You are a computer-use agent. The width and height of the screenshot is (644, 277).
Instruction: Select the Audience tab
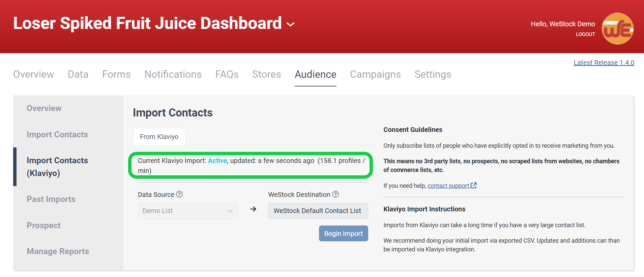(316, 74)
